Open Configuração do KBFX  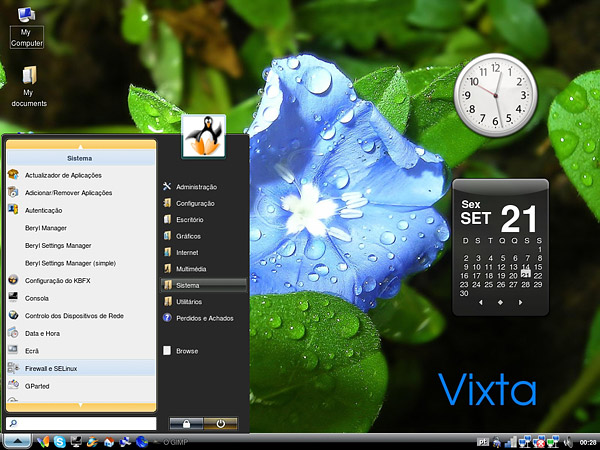pos(81,280)
